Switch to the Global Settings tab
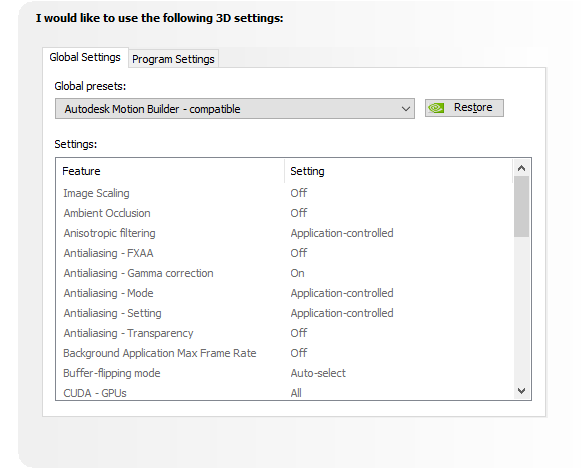This screenshot has height=470, width=581. [x=85, y=57]
